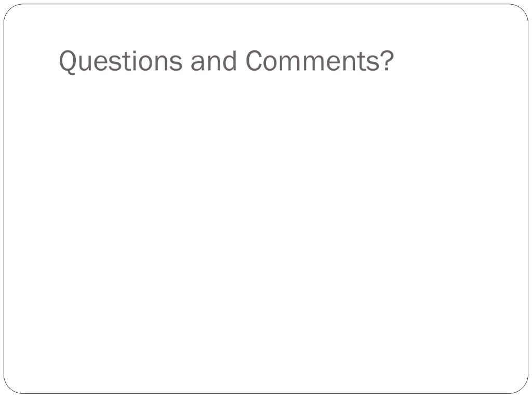The image size is (532, 399).
Task: Click the rounded bottom-right corner of slide border
Action: (x=523, y=388)
